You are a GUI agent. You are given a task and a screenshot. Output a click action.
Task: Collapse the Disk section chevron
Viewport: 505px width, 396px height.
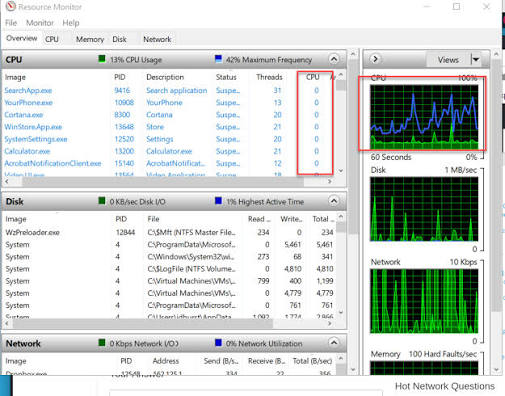[334, 201]
